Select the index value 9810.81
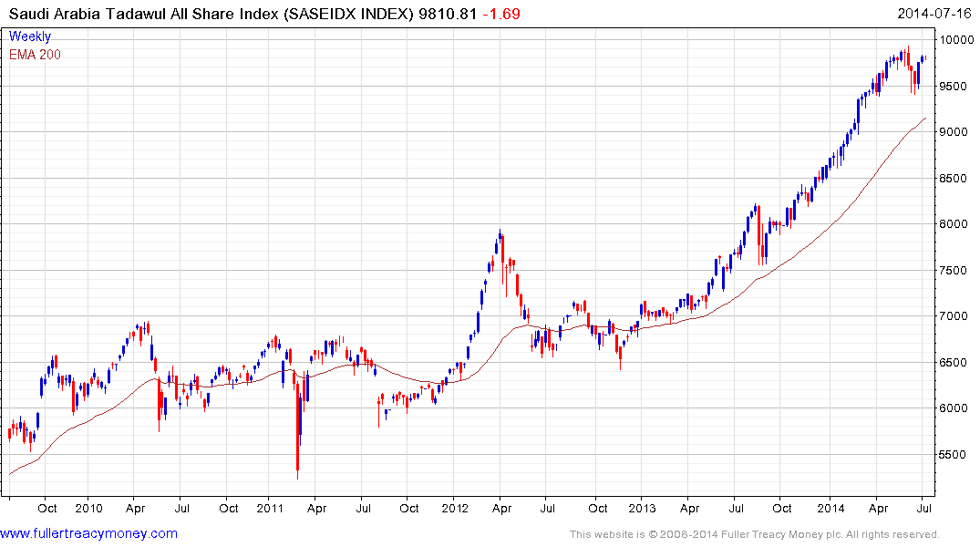The width and height of the screenshot is (980, 547). coord(448,14)
